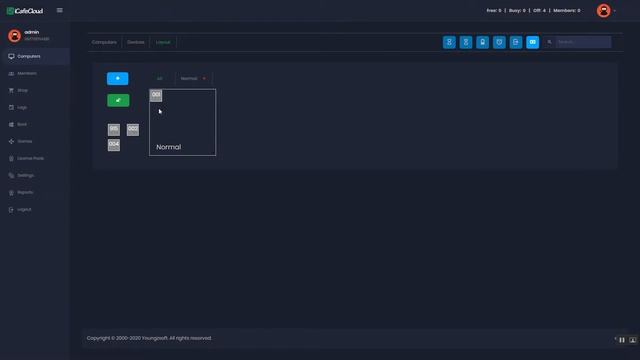Click the clock shield toolbar icon

(x=499, y=42)
